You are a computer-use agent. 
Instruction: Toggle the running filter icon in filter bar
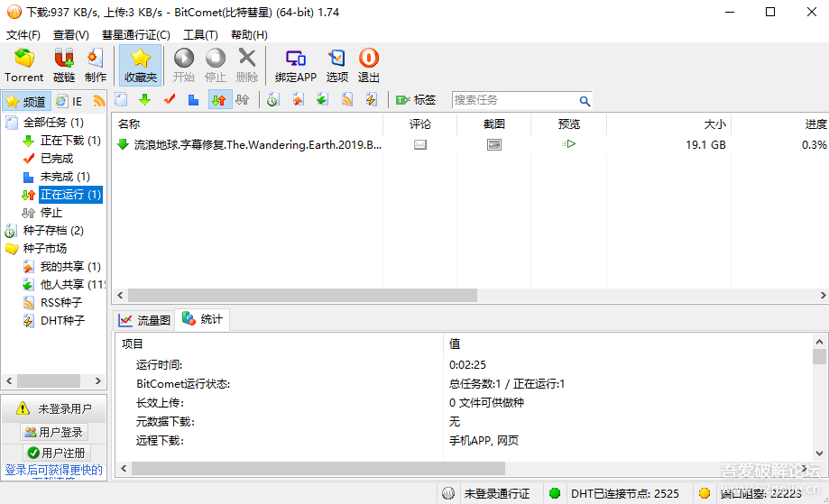[x=219, y=99]
